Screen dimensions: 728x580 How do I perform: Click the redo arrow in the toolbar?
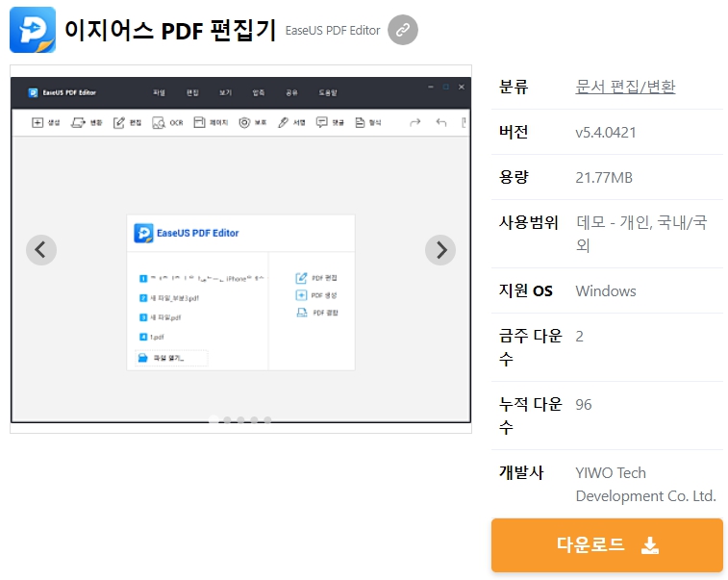point(415,122)
